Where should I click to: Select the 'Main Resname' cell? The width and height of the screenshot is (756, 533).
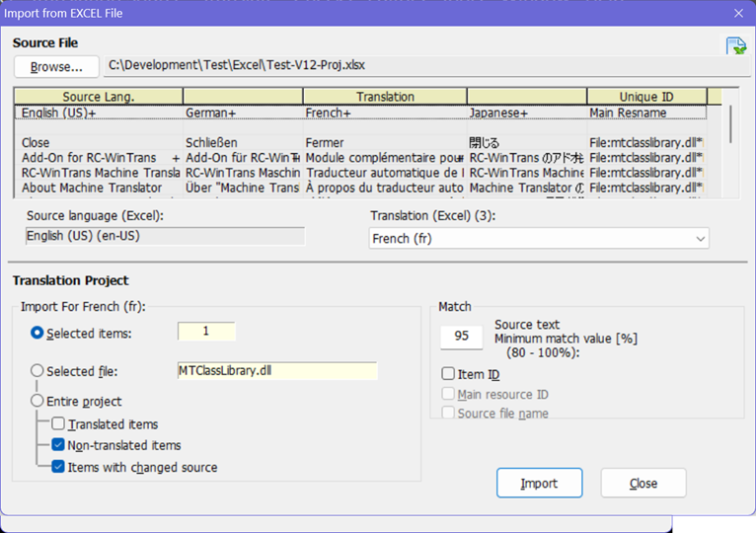pos(646,113)
